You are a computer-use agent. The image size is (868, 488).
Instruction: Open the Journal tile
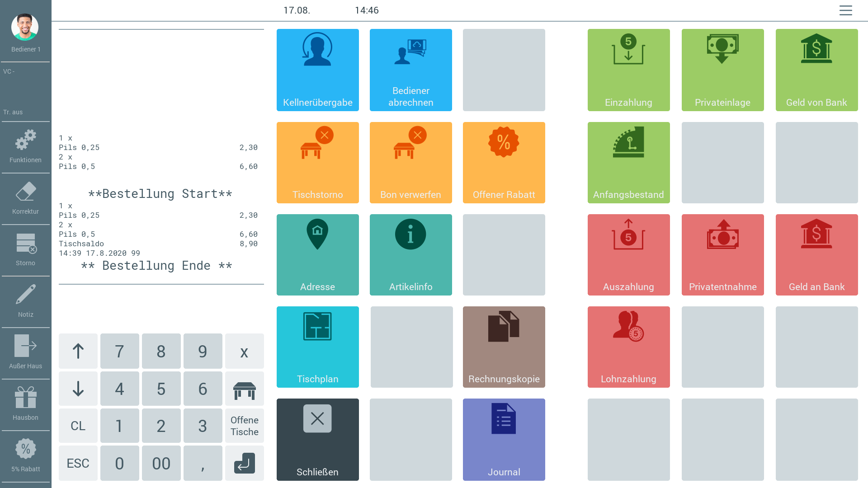504,439
